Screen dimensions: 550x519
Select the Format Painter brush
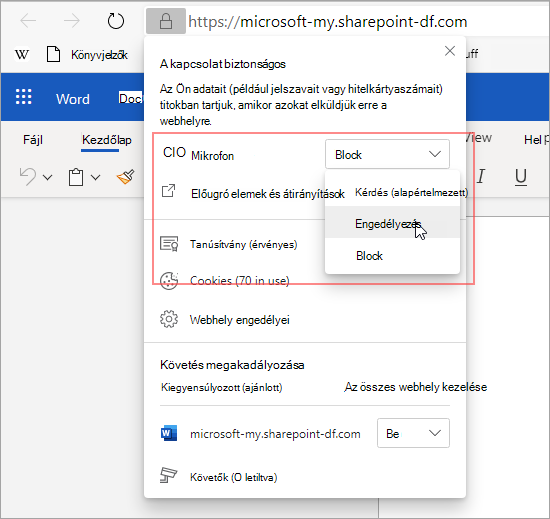[126, 176]
